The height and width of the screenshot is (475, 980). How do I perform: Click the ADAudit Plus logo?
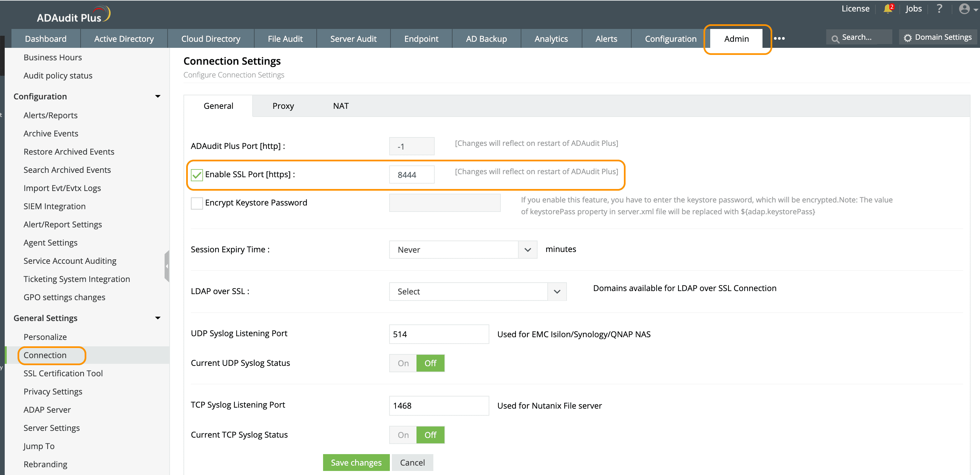point(74,14)
